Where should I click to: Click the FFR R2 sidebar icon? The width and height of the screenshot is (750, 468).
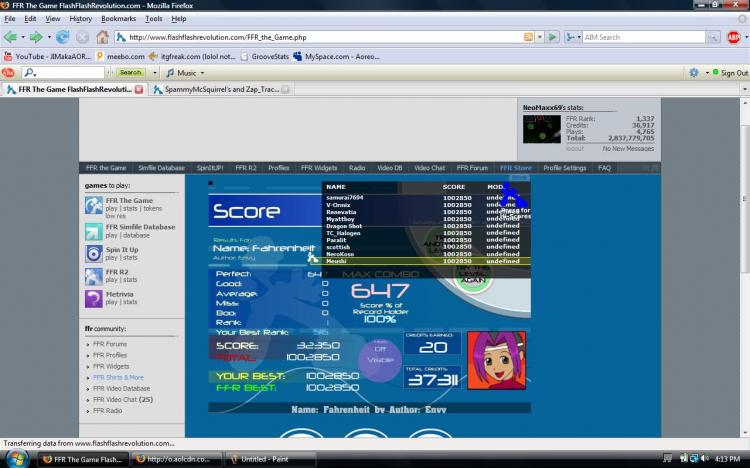pyautogui.click(x=94, y=276)
